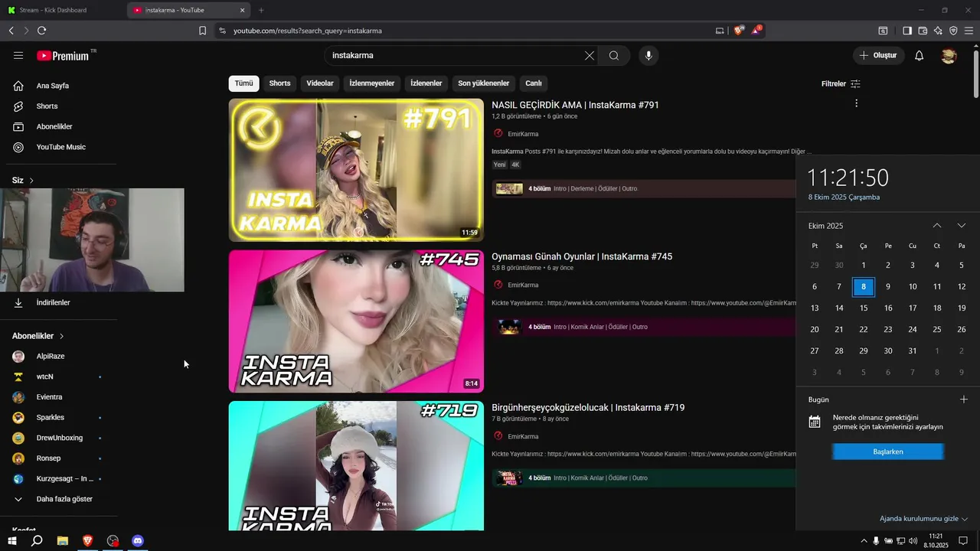Click the Brave Shields lion icon
Viewport: 980px width, 551px height.
pyautogui.click(x=738, y=31)
